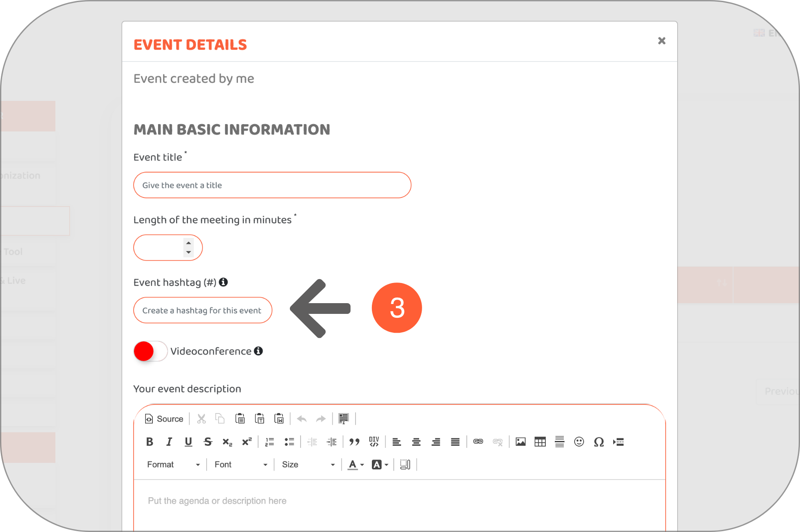Click the Increase Indent icon

tap(332, 442)
